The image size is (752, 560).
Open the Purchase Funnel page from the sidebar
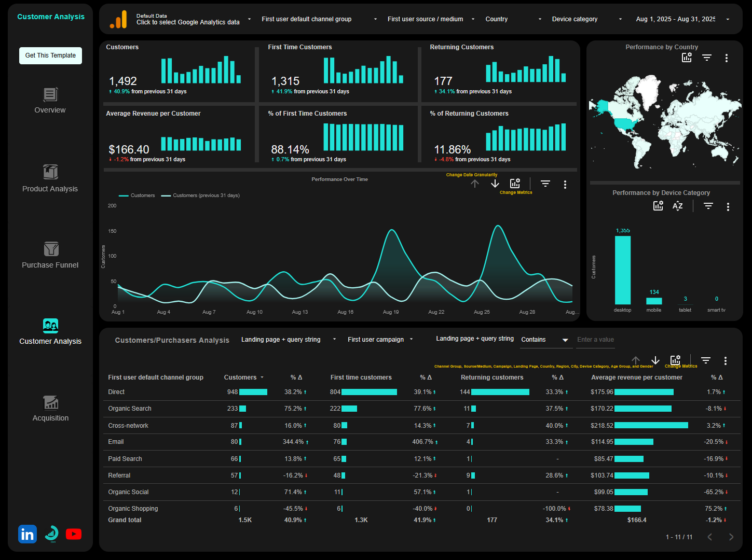[50, 249]
